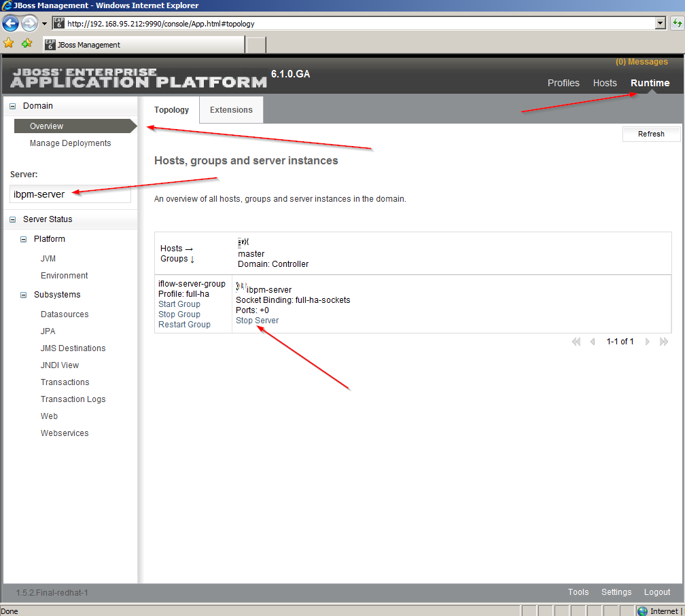This screenshot has height=616, width=685.
Task: Click the browser Back arrow button
Action: pyautogui.click(x=10, y=24)
